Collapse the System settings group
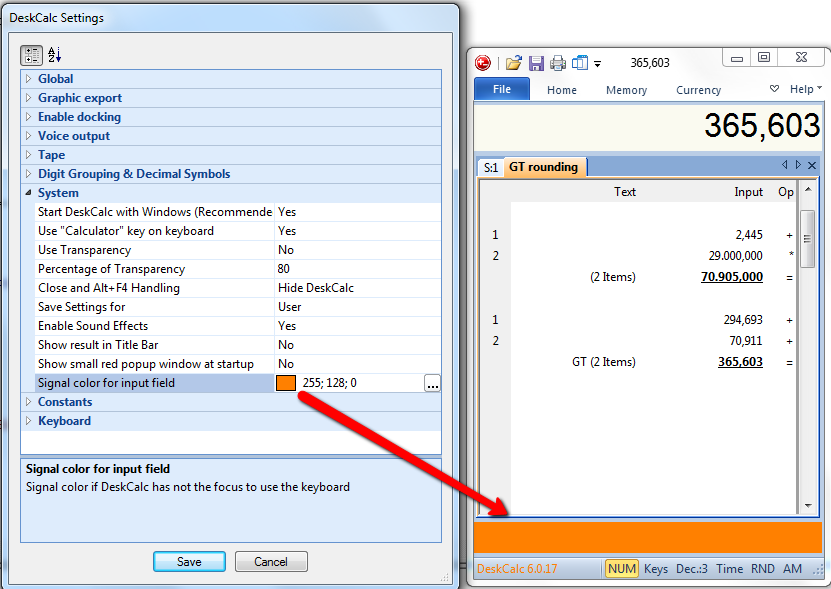This screenshot has width=831, height=589. [x=29, y=193]
